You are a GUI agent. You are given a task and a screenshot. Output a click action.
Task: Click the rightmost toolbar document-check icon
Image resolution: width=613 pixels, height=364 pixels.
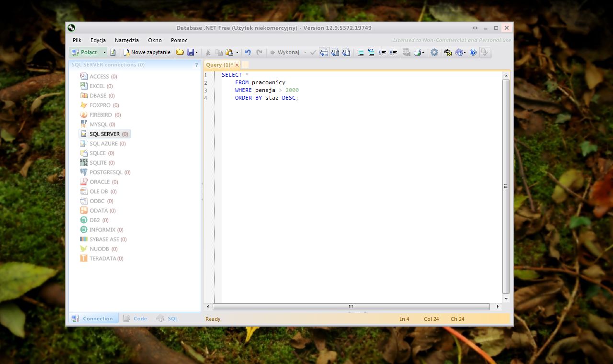point(485,52)
